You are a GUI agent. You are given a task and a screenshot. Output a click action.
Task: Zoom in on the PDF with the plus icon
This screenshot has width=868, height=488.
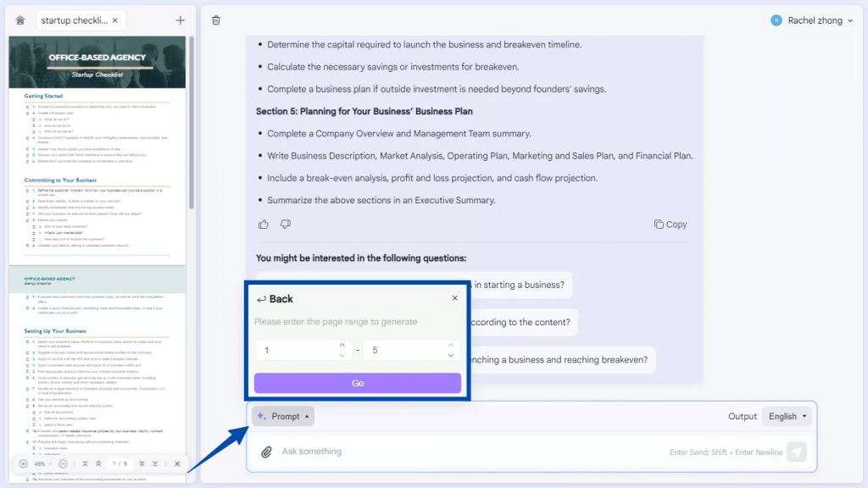24,463
